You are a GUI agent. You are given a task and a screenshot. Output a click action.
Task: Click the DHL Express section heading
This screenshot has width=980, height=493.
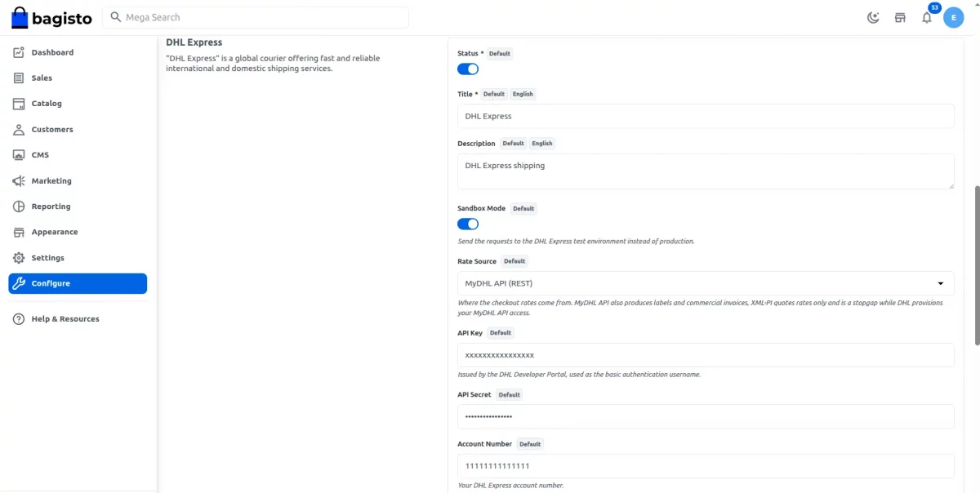(194, 42)
